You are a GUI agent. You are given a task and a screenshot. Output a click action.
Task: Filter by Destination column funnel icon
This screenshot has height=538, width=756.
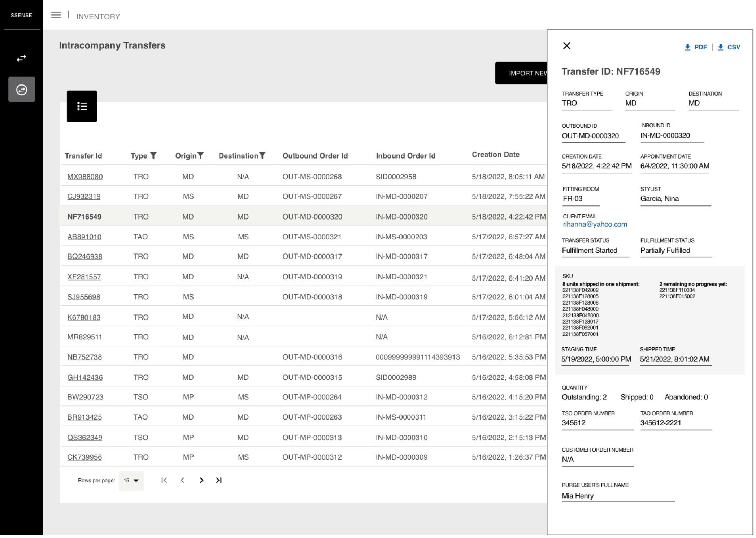pos(262,156)
